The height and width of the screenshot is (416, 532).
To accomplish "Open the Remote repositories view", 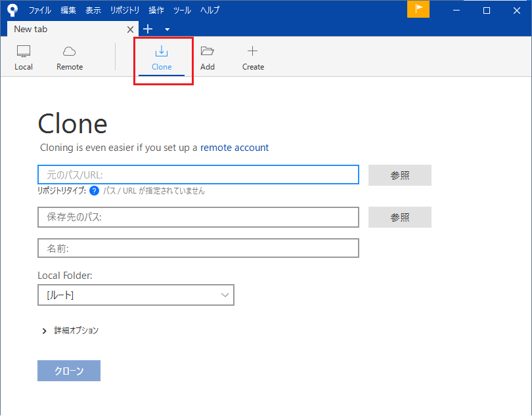I will point(70,58).
